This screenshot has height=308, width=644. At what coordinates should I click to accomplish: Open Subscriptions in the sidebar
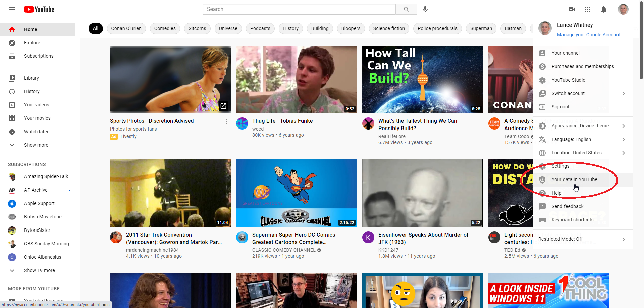tap(38, 56)
